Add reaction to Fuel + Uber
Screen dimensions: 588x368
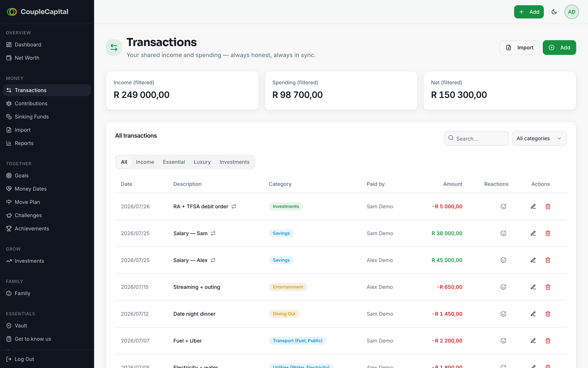[x=503, y=340]
